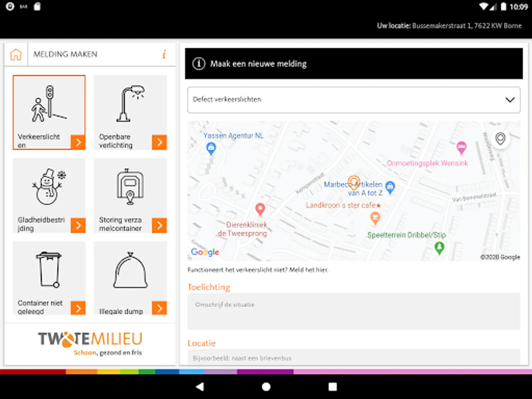Image resolution: width=532 pixels, height=399 pixels.
Task: Click the Wi-Fi status icon
Action: [484, 7]
